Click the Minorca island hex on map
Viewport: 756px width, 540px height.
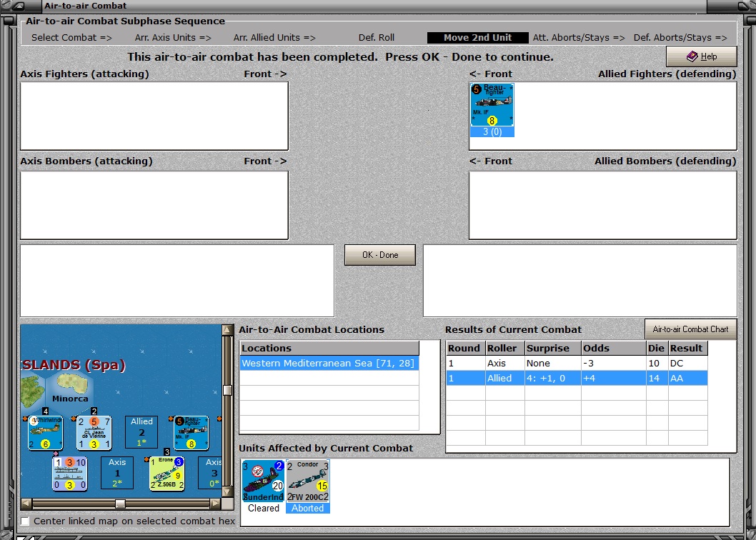[70, 389]
